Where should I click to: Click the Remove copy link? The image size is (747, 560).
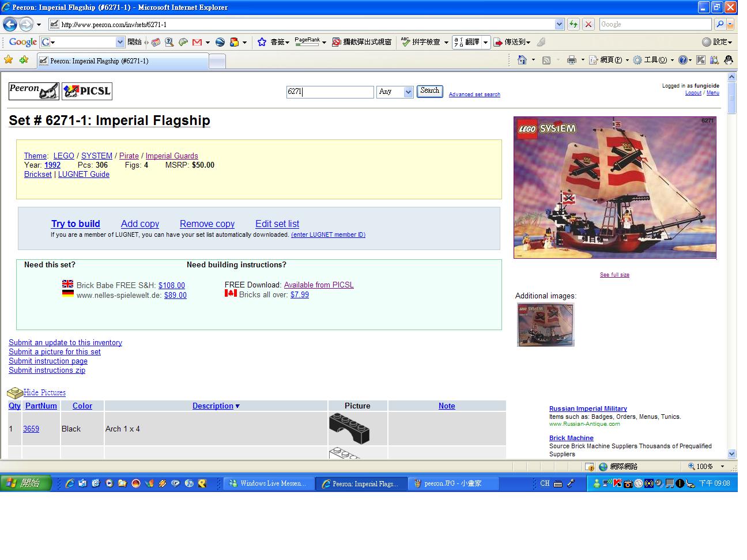[207, 224]
